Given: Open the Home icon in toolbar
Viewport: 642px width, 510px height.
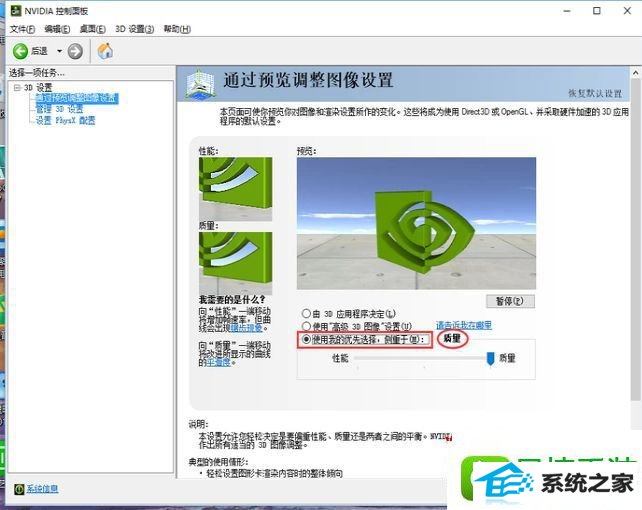Looking at the screenshot, I should pos(105,51).
